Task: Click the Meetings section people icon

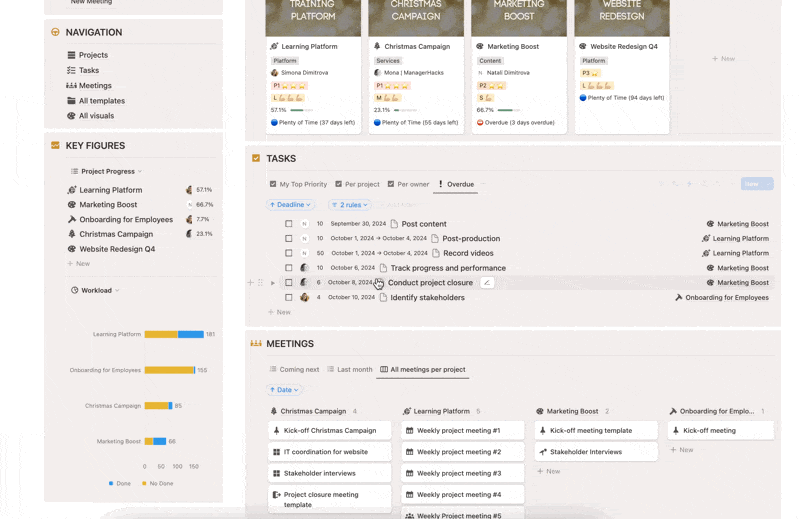Action: (256, 343)
